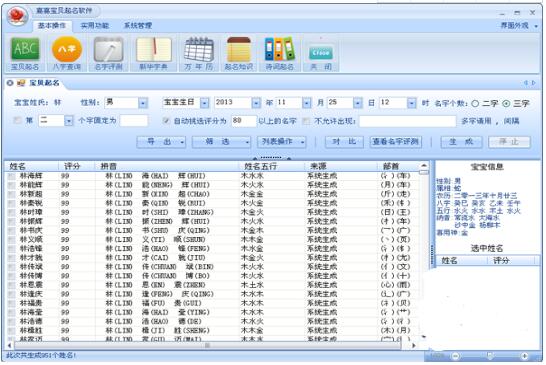Screen dimensions: 546x365
Task: Open the 导出 dropdown button
Action: [x=161, y=142]
